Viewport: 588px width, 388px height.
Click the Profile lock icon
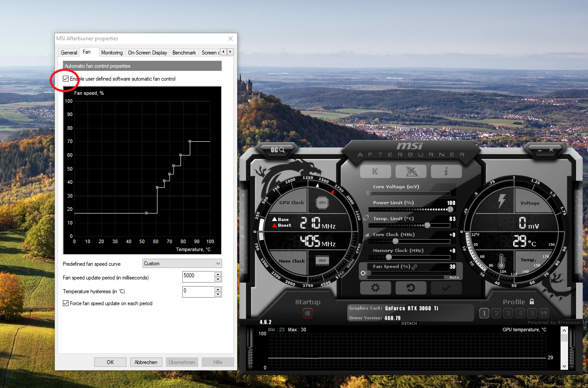click(532, 302)
